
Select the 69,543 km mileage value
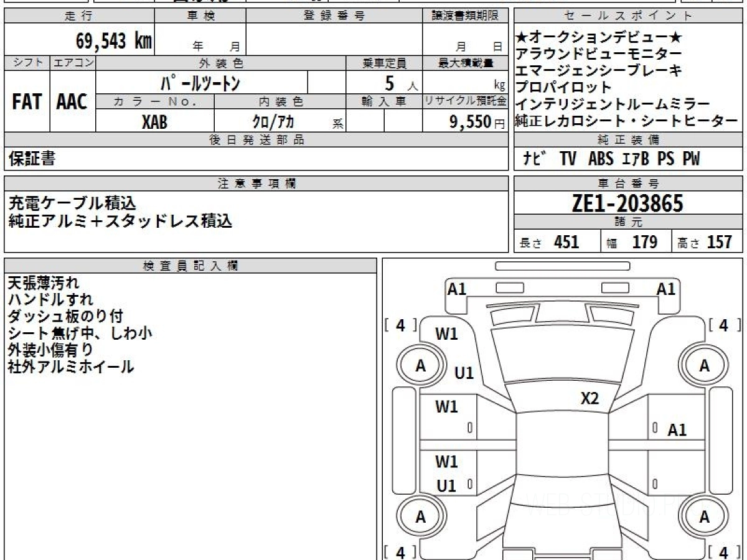pyautogui.click(x=114, y=41)
